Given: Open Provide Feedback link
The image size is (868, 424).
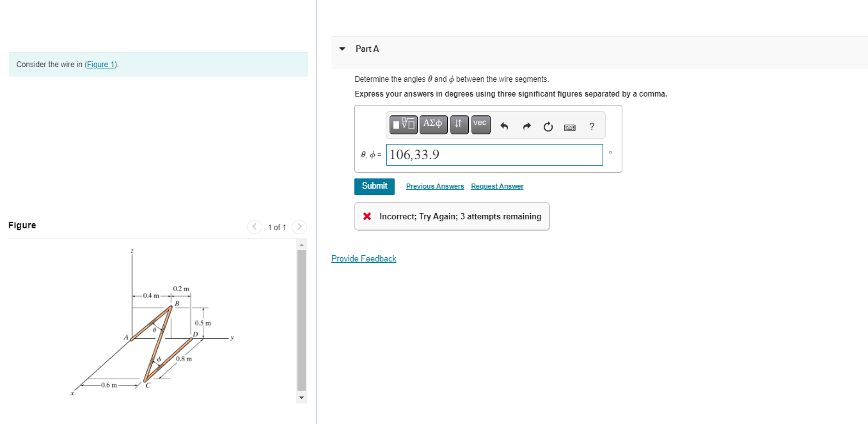Looking at the screenshot, I should point(364,258).
